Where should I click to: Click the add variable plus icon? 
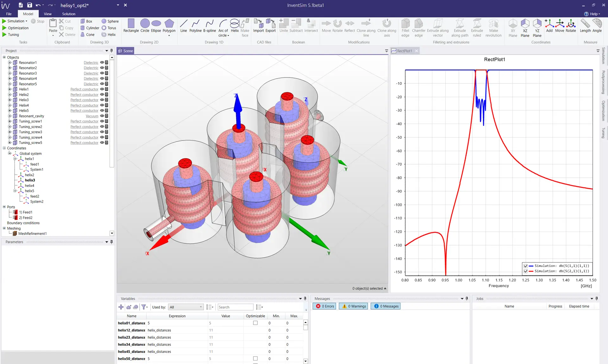coord(121,307)
